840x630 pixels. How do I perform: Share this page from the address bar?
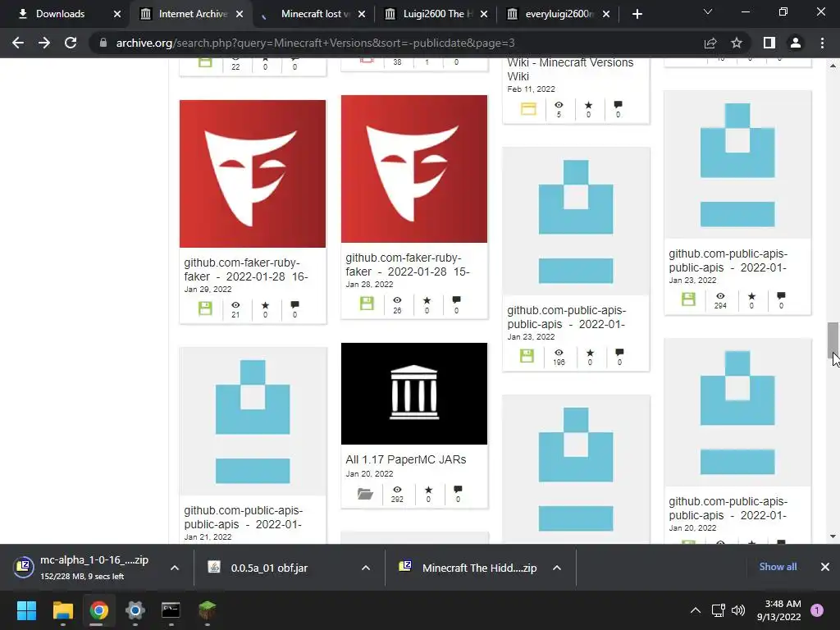coord(710,43)
